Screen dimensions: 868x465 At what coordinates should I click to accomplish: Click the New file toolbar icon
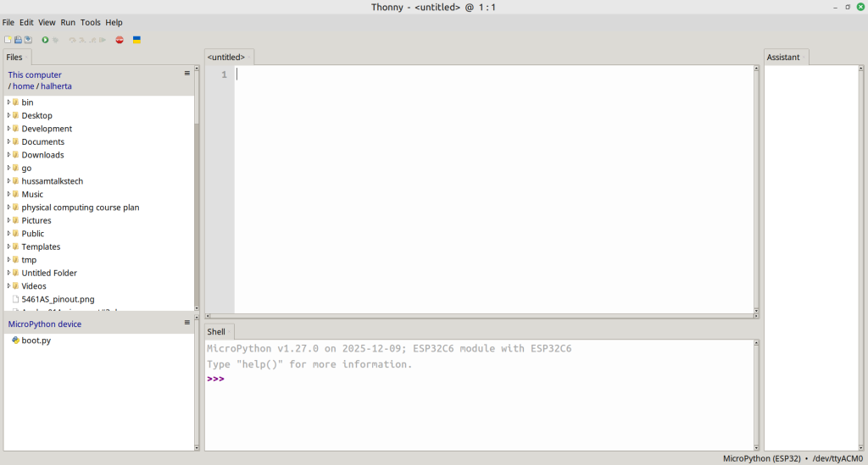8,40
